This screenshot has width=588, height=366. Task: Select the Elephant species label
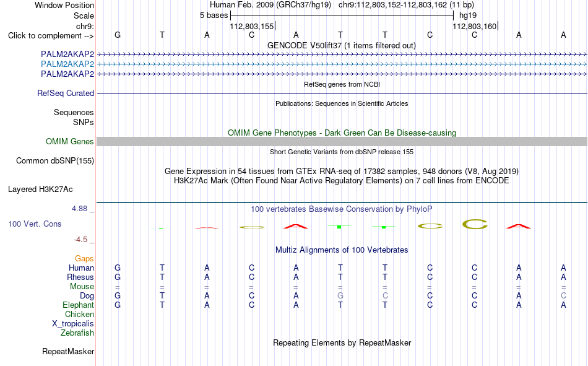78,305
